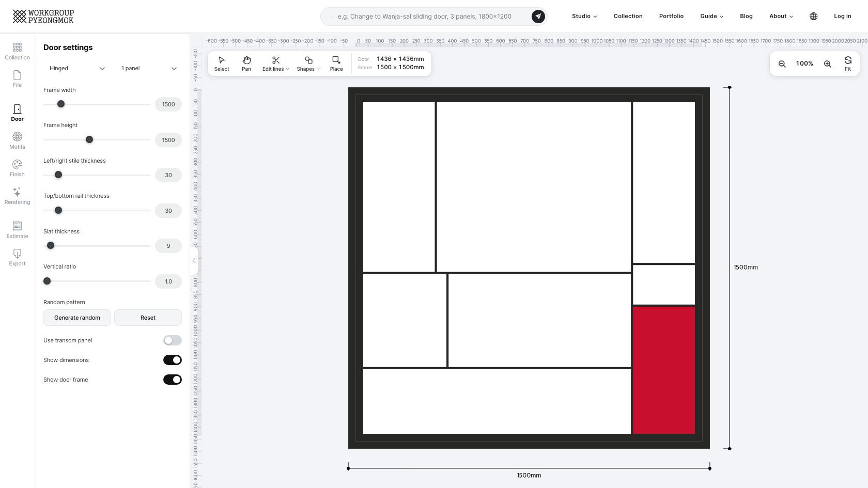Viewport: 868px width, 488px height.
Task: Open the Rendering panel
Action: click(x=17, y=196)
